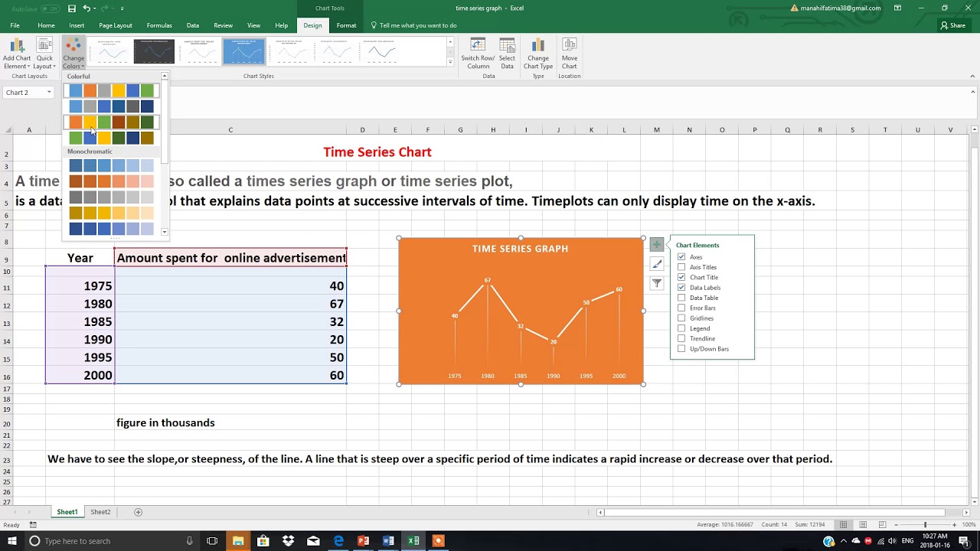Click the zoom slider handle in status bar
This screenshot has height=551, width=980.
925,524
